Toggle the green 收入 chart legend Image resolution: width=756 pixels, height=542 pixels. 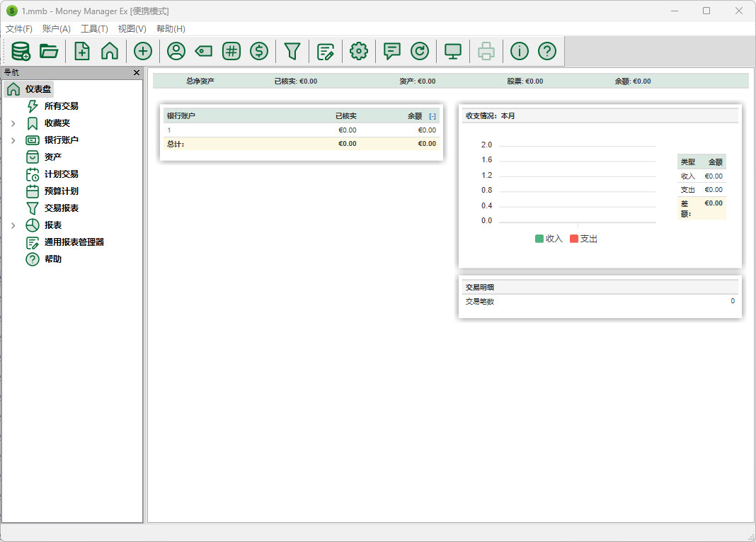click(549, 239)
